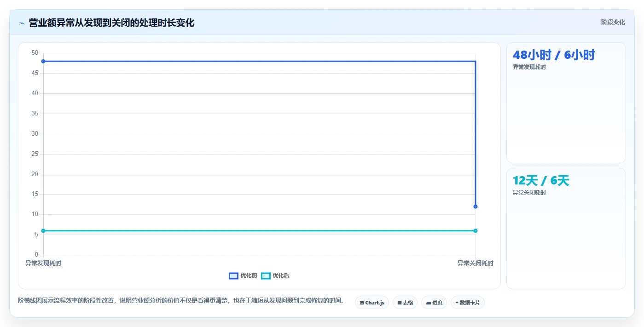Viewport: 644px width, 327px height.
Task: Select the 数据卡片 chip
Action: (468, 303)
